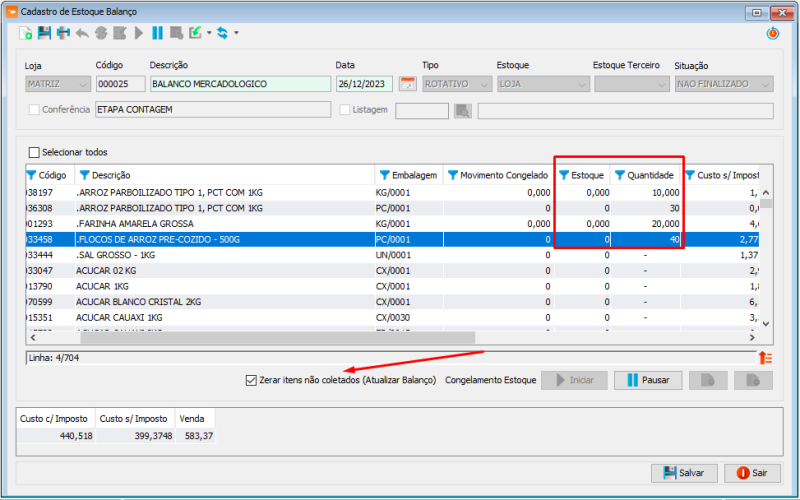Viewport: 800px width, 500px height.
Task: Select row ACUCAR CAUAXI 1KG
Action: point(392,317)
